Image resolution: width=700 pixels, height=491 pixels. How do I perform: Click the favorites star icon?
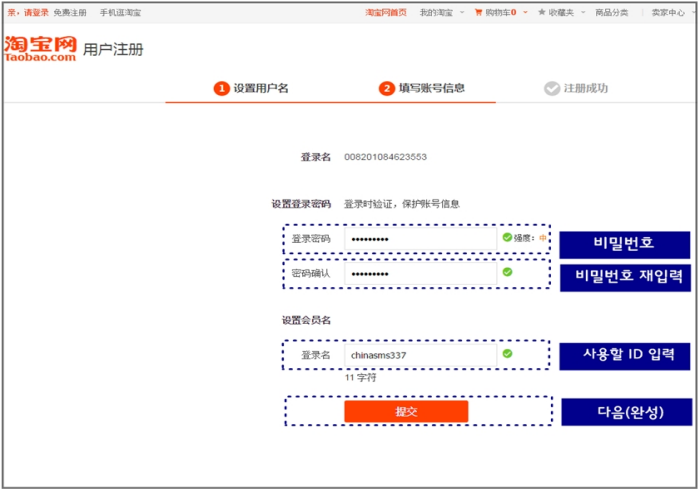pyautogui.click(x=542, y=12)
